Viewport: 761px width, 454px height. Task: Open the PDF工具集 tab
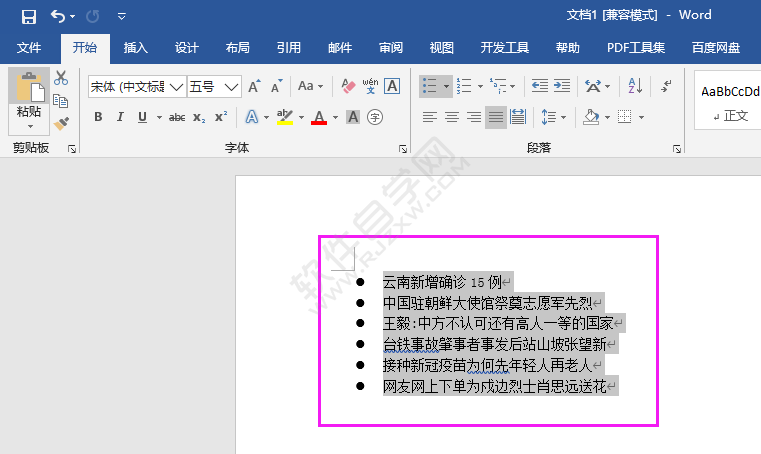pos(636,48)
